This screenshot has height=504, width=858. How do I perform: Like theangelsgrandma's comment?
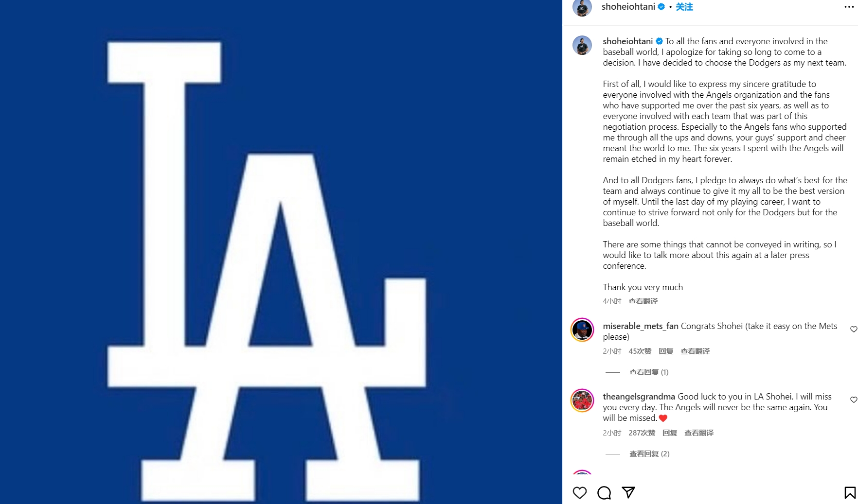[853, 400]
